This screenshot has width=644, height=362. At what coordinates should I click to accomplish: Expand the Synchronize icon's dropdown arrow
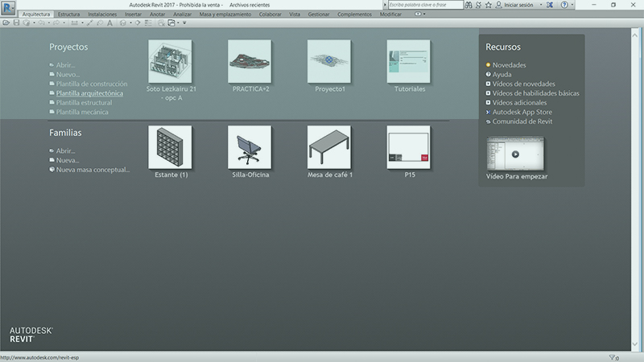pyautogui.click(x=34, y=23)
